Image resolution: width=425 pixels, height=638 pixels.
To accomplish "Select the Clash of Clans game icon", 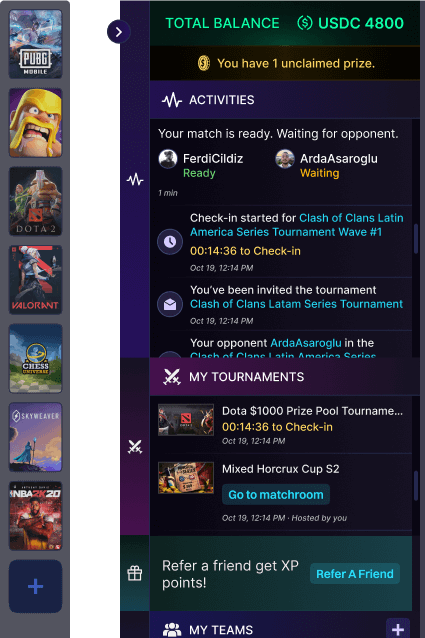I will [x=35, y=122].
